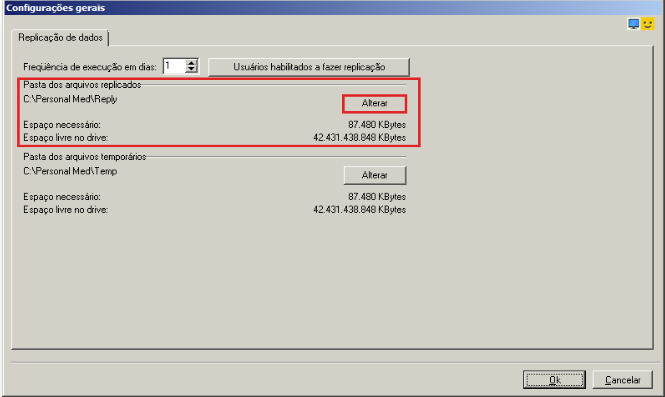Click the Pasta dos arquivos temporários heading
Viewport: 665px width, 397px height.
tap(85, 157)
